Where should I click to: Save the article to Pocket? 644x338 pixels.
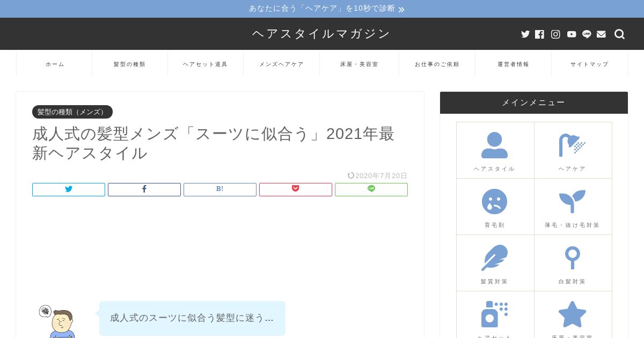click(296, 189)
